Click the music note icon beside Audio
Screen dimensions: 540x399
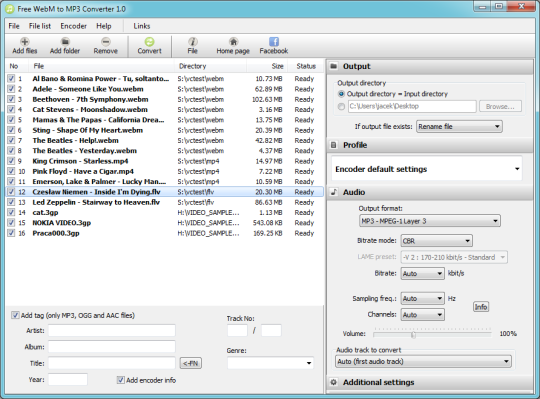click(x=333, y=192)
